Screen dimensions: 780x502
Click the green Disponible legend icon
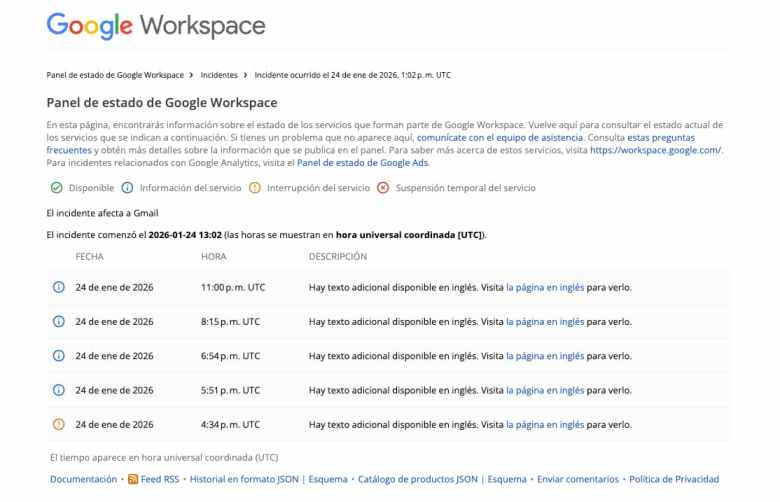click(56, 188)
